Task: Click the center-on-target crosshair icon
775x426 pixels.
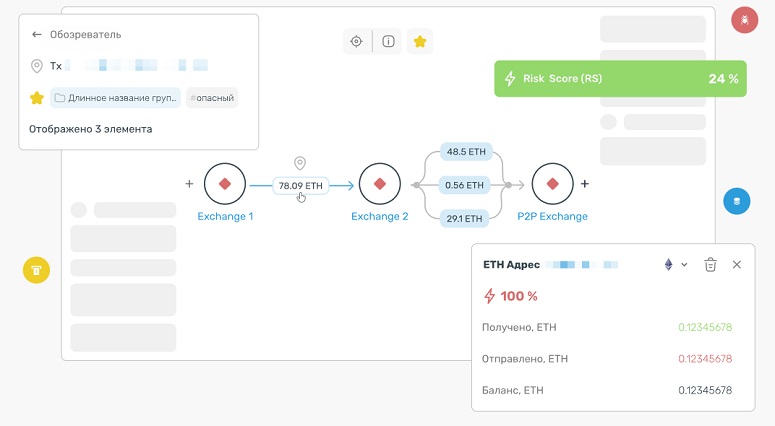Action: (x=356, y=41)
